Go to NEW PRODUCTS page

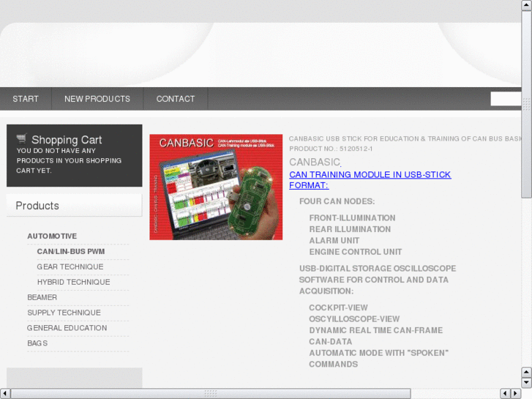(x=97, y=99)
